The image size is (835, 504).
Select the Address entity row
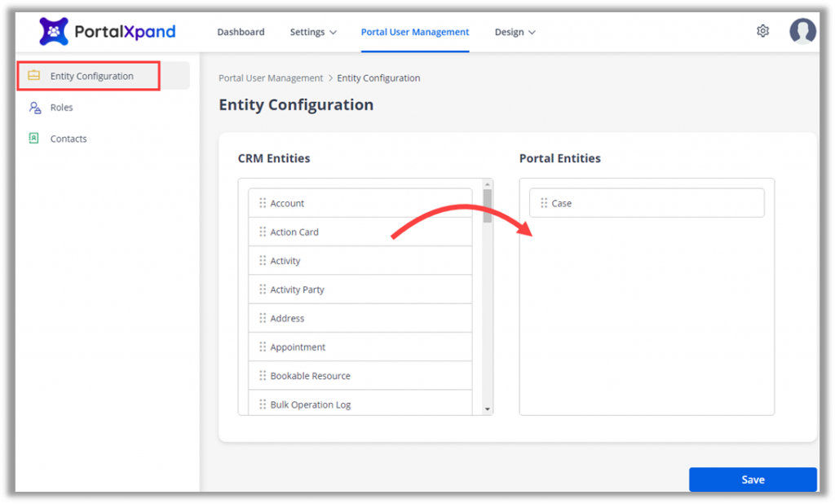360,318
